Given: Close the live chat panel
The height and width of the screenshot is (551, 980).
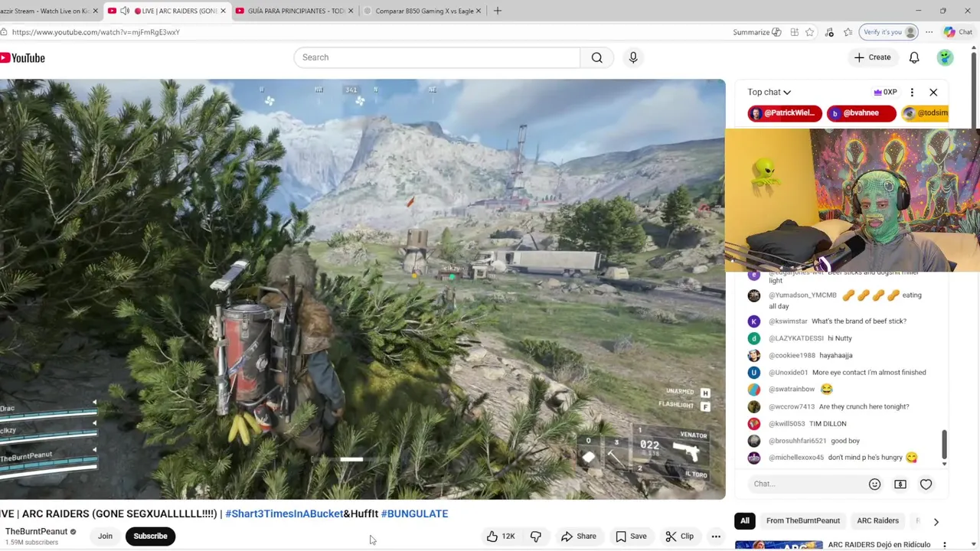Looking at the screenshot, I should [x=933, y=92].
